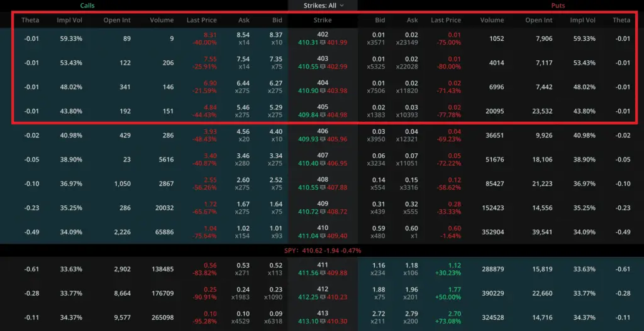
Task: Click the scale icon in strike 403 row
Action: pos(323,67)
